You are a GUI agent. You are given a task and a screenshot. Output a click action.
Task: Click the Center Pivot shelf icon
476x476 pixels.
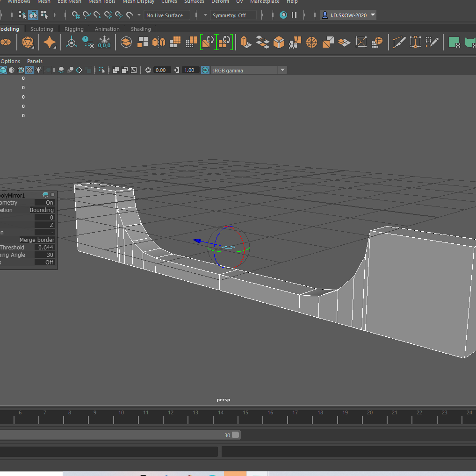click(x=72, y=43)
